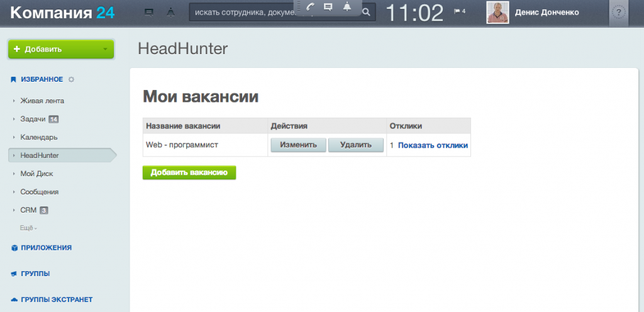The image size is (644, 312).
Task: Select CRM in sidebar menu
Action: pyautogui.click(x=28, y=210)
